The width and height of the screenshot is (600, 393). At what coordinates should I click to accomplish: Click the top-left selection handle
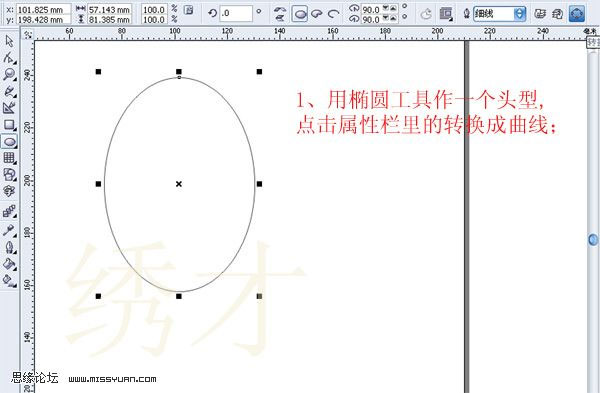98,72
